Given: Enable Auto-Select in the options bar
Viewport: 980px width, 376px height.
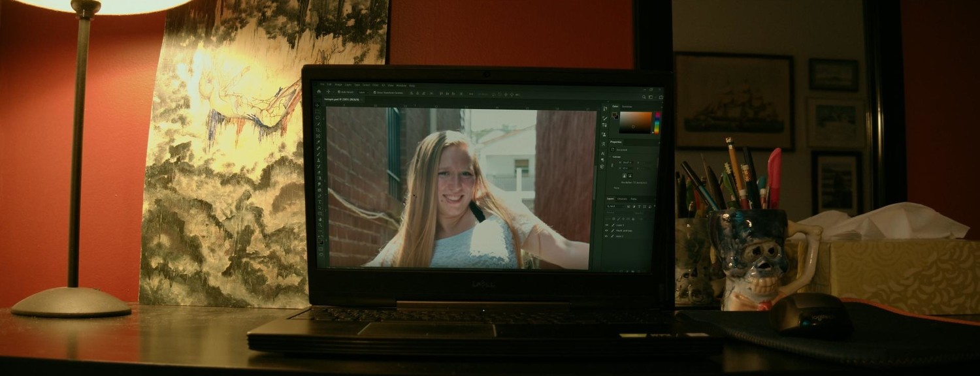Looking at the screenshot, I should 338,92.
